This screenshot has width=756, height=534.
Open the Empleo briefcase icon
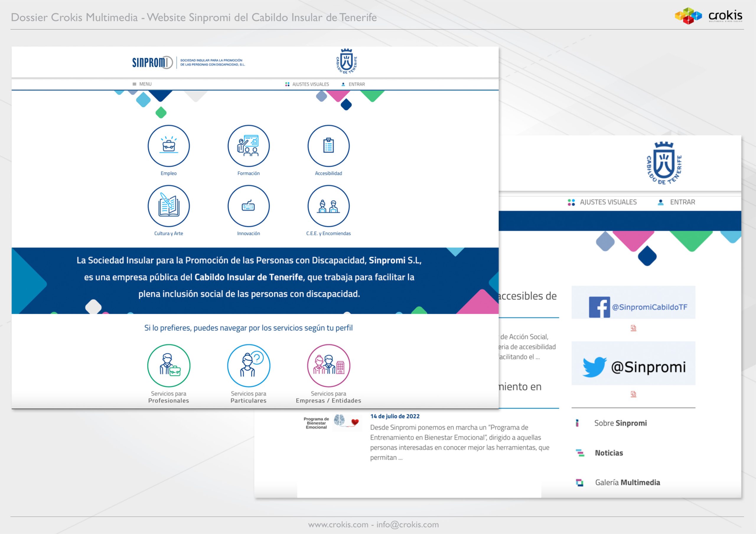169,146
